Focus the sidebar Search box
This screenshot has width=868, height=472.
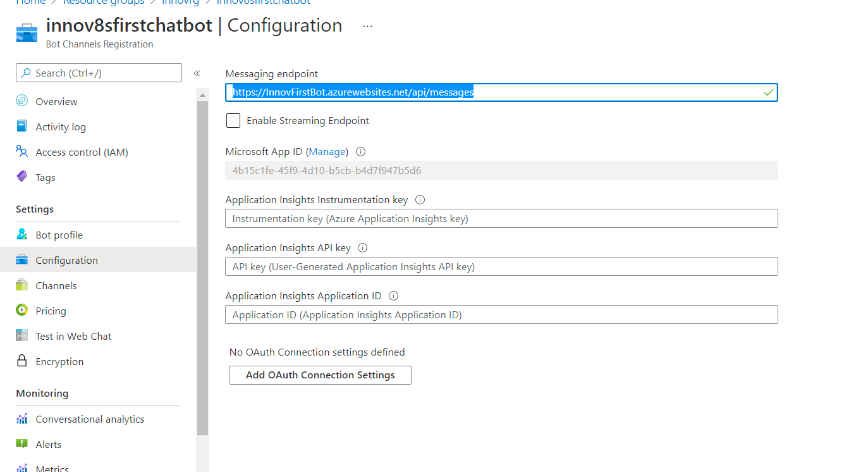point(99,73)
